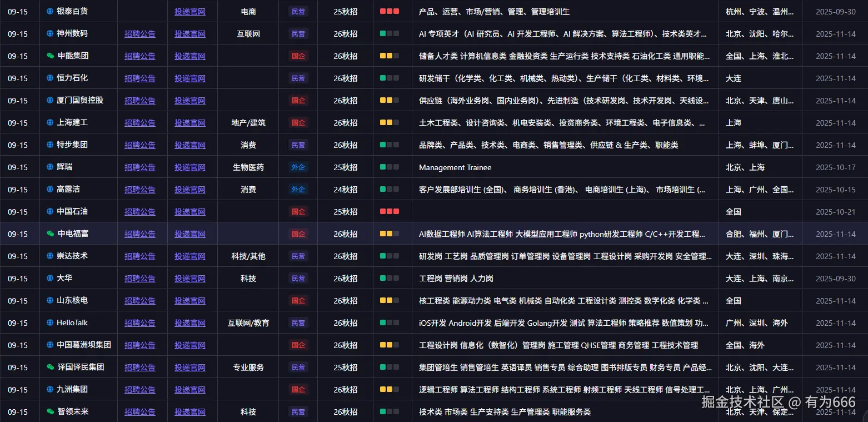Click 工程岗 营销岗 人力岗 positions text
868x422 pixels.
click(x=456, y=279)
